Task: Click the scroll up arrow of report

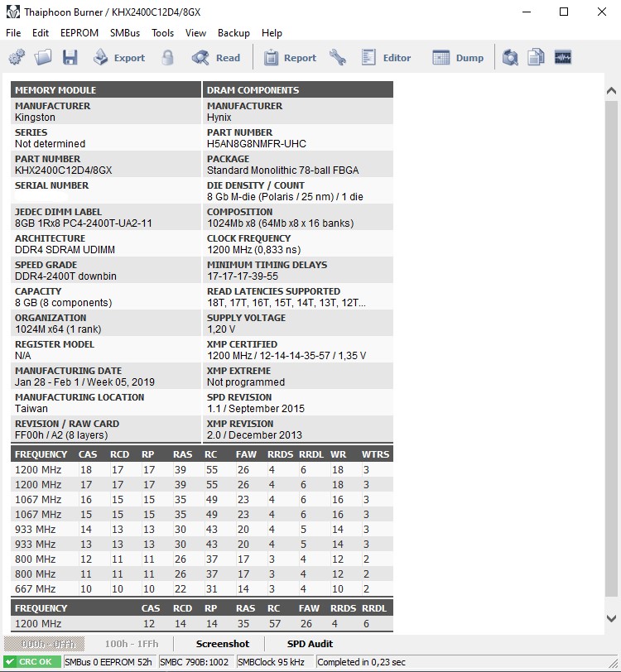Action: click(x=612, y=90)
